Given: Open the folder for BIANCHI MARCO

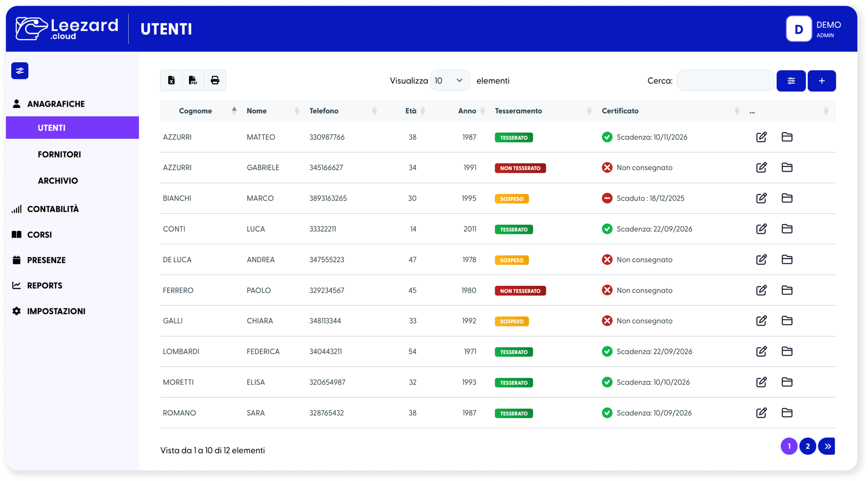Looking at the screenshot, I should (787, 198).
